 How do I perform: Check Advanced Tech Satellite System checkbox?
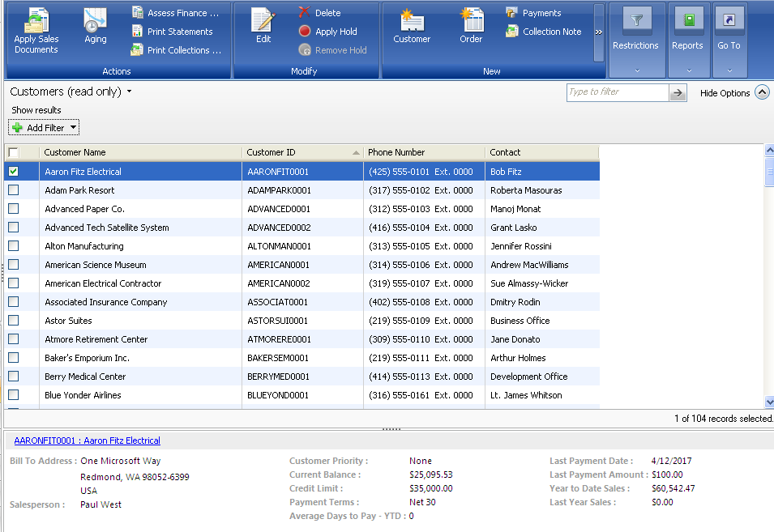tap(13, 228)
